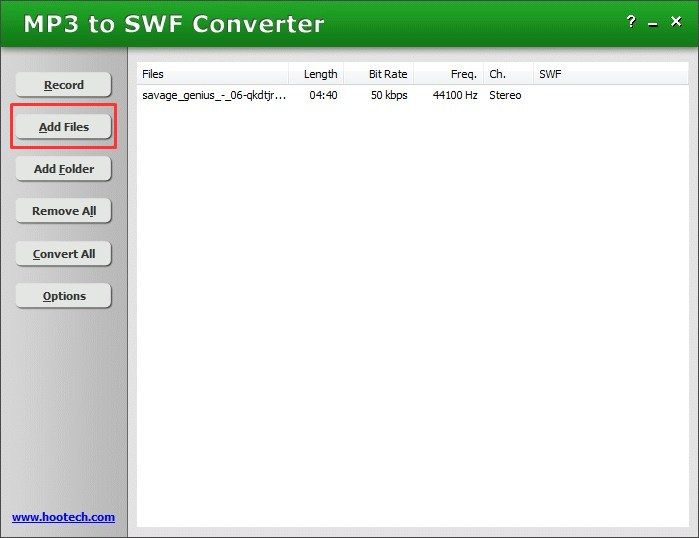
Task: Click the Record button
Action: point(63,85)
